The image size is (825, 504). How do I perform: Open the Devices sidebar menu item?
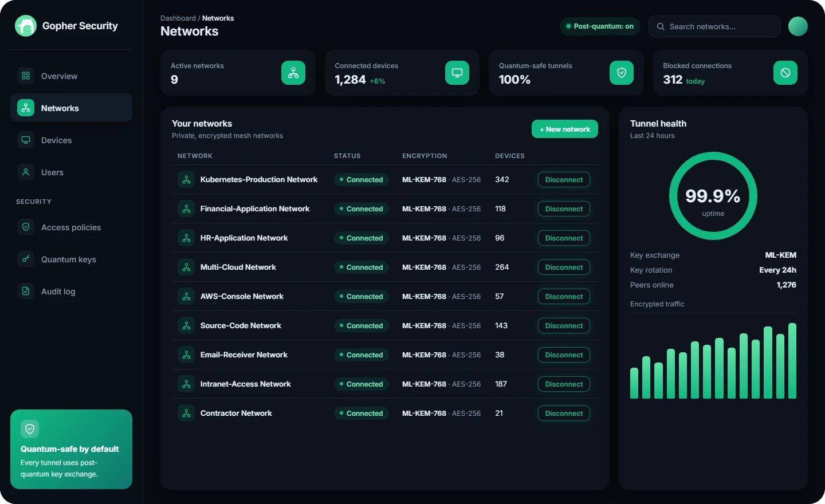pos(71,140)
